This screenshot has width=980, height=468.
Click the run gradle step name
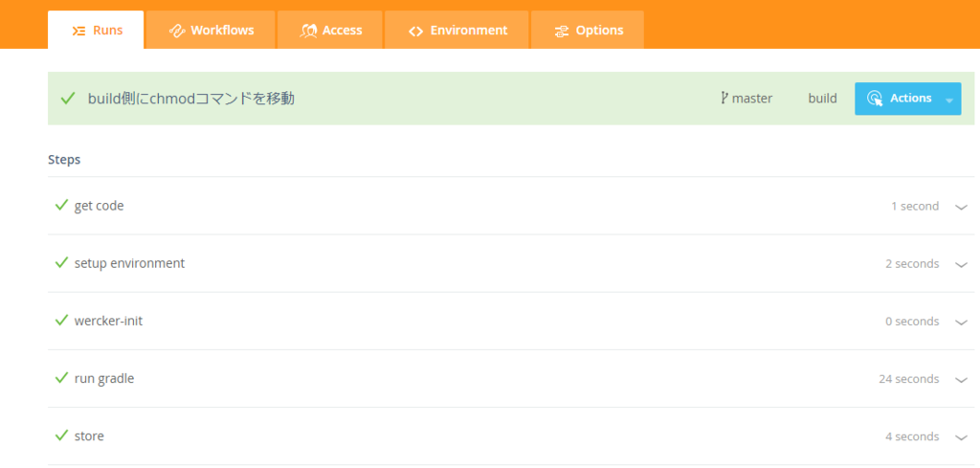[x=104, y=378]
